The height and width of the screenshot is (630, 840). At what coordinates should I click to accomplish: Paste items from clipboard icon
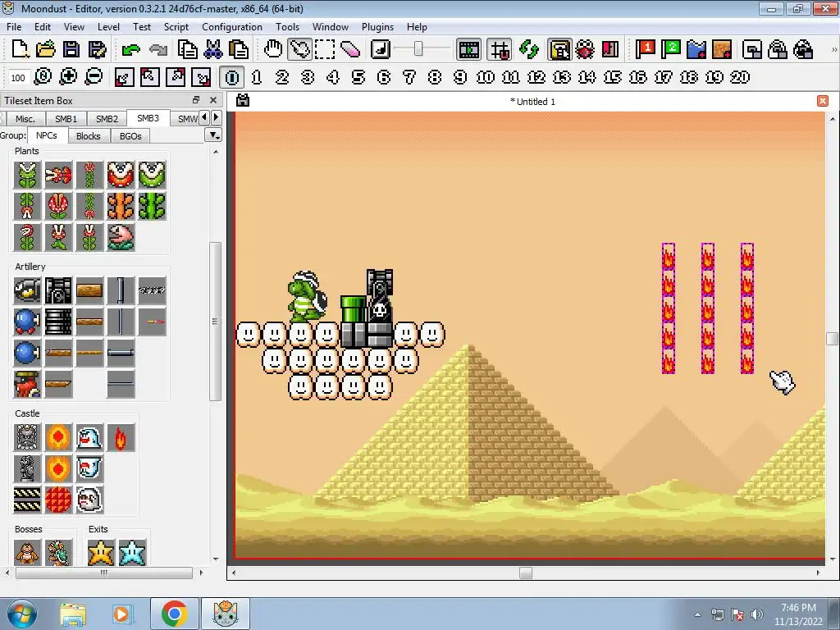(x=239, y=49)
